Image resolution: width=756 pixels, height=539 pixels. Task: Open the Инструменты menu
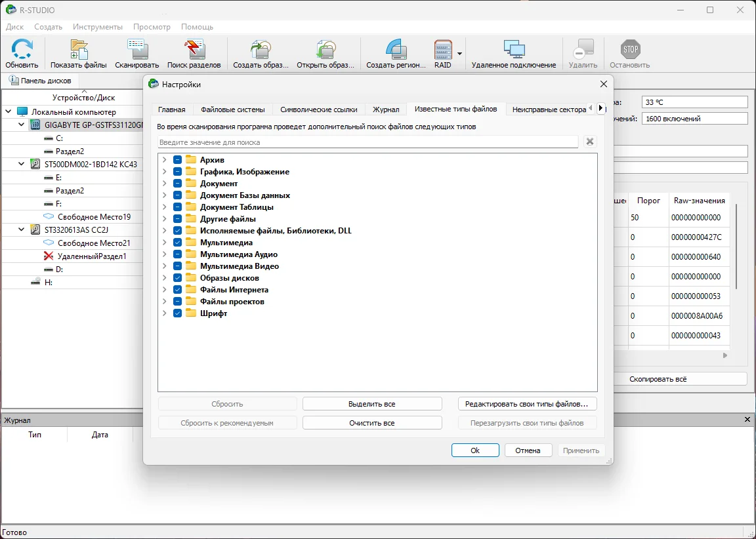click(98, 27)
